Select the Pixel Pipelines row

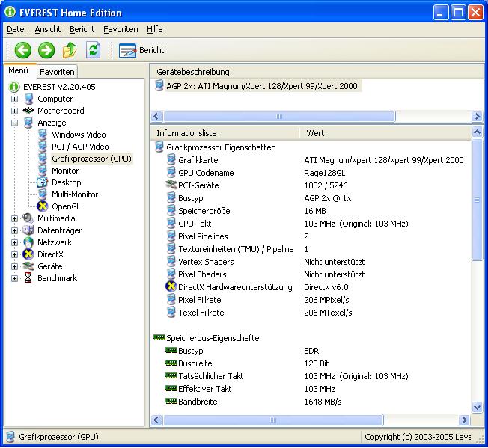click(237, 236)
